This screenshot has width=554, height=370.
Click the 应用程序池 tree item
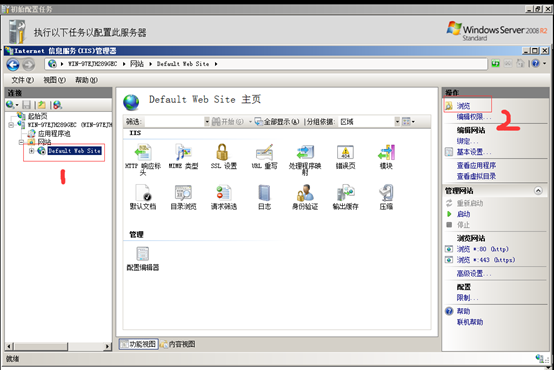click(x=54, y=134)
